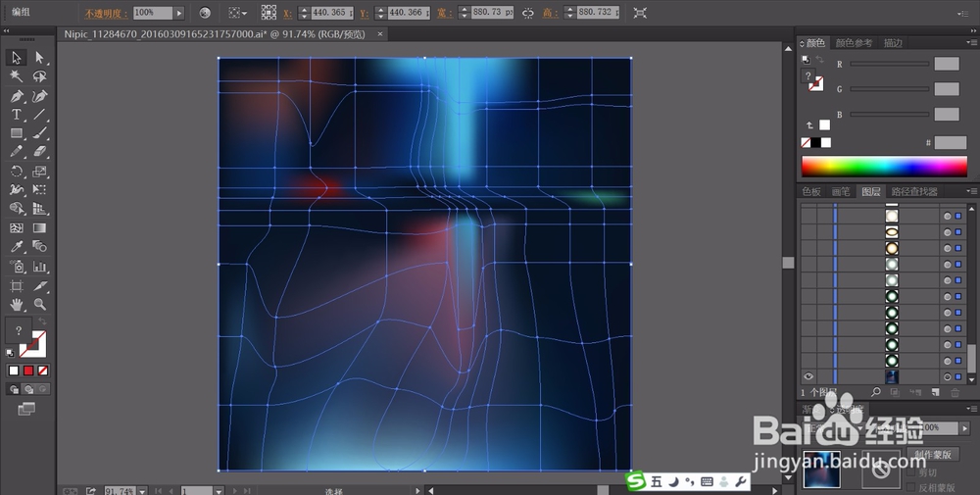Select the Slice tool
The height and width of the screenshot is (495, 980).
[39, 286]
